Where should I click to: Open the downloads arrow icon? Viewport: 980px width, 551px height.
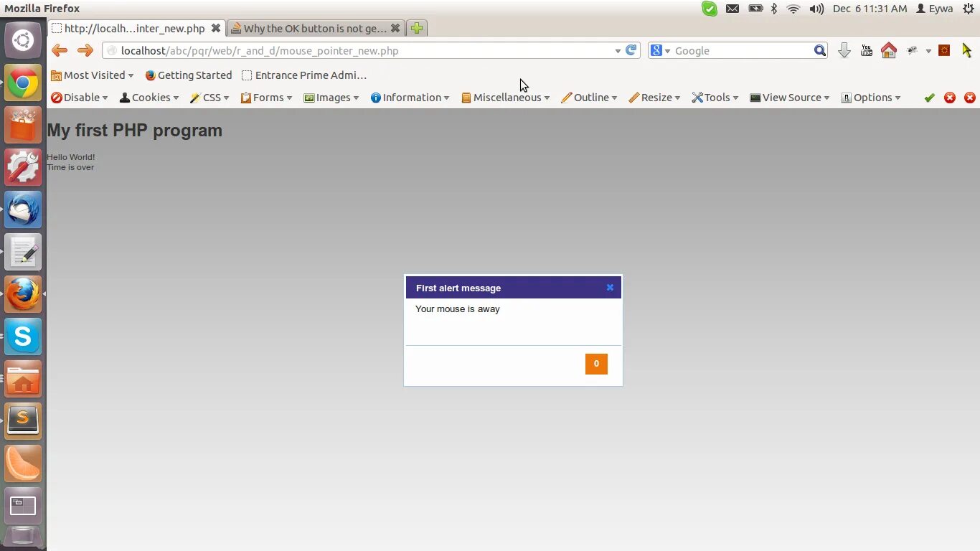click(844, 50)
